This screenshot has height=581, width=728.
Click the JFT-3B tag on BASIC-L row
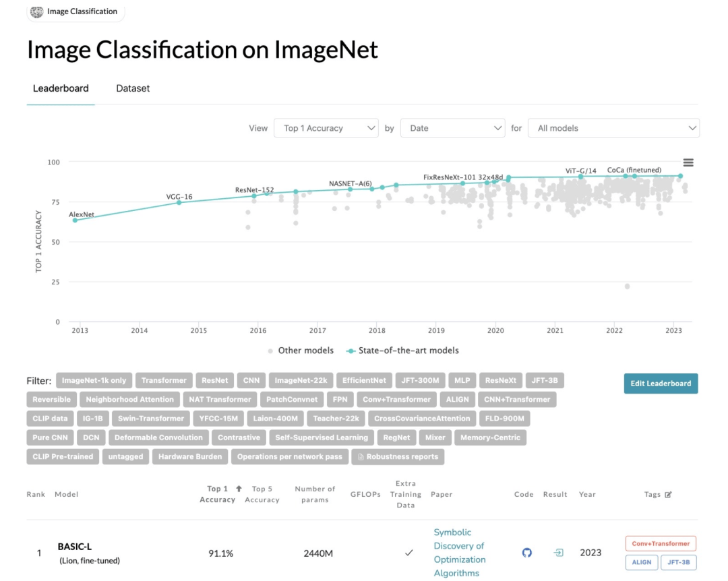(678, 562)
